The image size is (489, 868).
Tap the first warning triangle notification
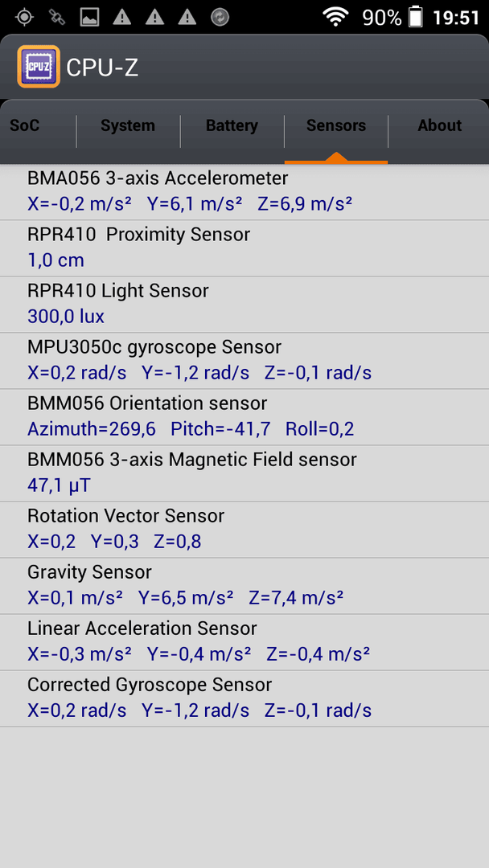[x=121, y=17]
